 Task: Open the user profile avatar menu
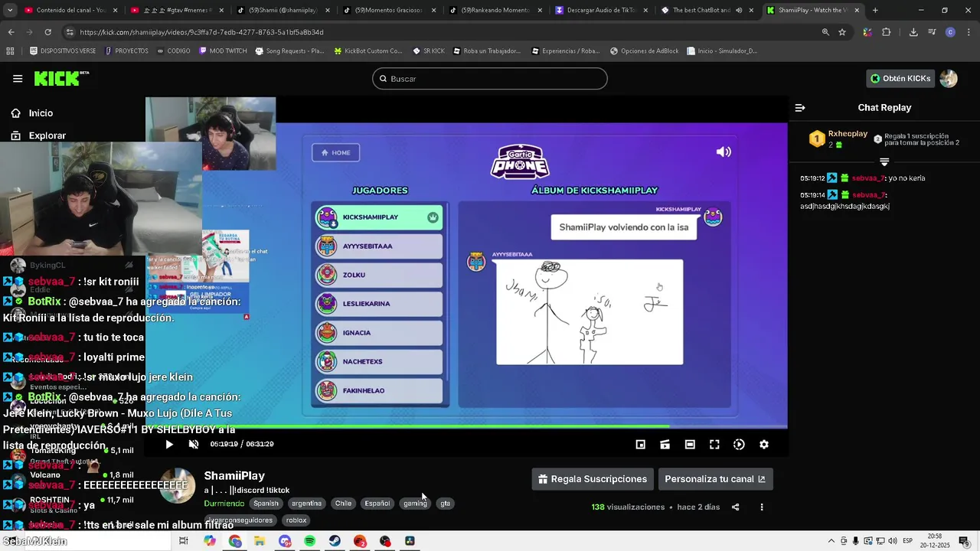point(949,78)
